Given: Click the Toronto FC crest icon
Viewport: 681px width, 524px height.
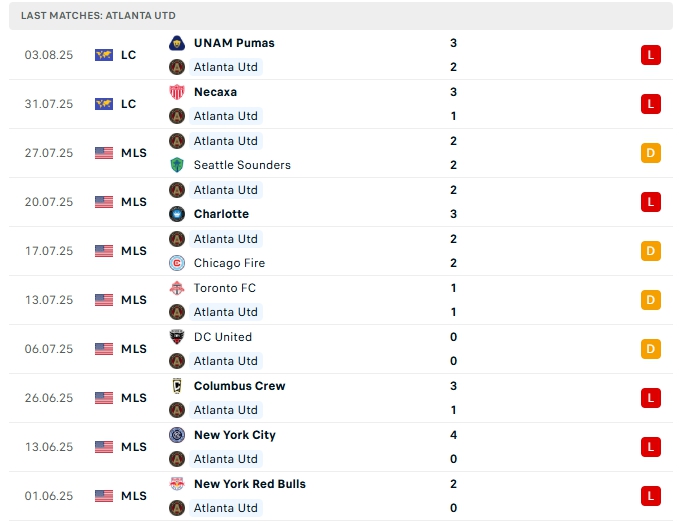Looking at the screenshot, I should pos(177,288).
